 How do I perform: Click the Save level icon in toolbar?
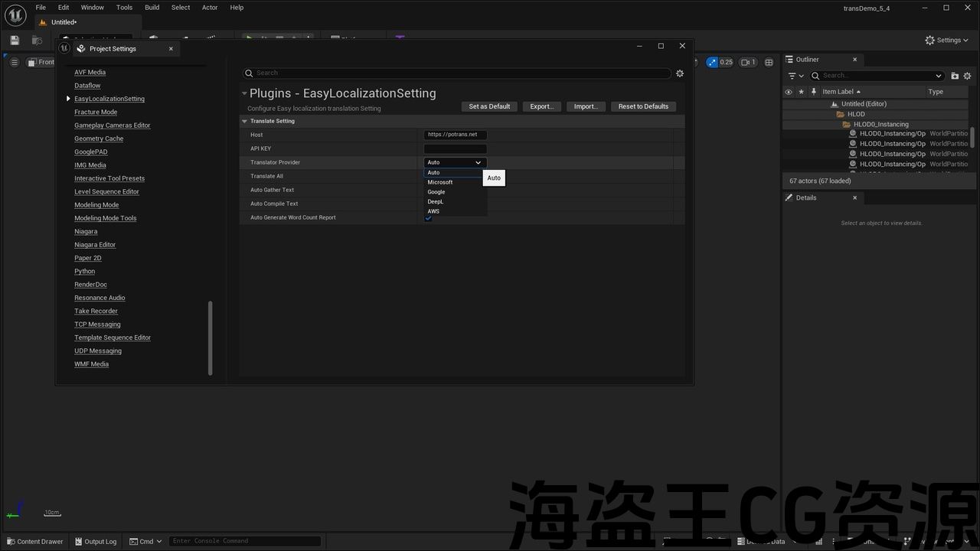(x=15, y=40)
